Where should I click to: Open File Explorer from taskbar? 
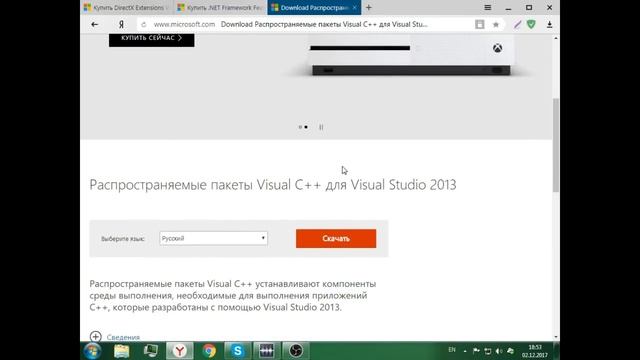[122, 351]
